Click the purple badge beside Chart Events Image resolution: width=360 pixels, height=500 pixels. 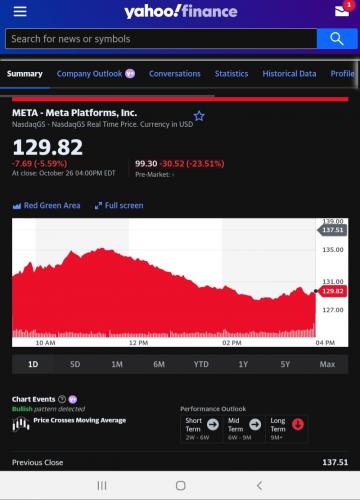(x=73, y=399)
